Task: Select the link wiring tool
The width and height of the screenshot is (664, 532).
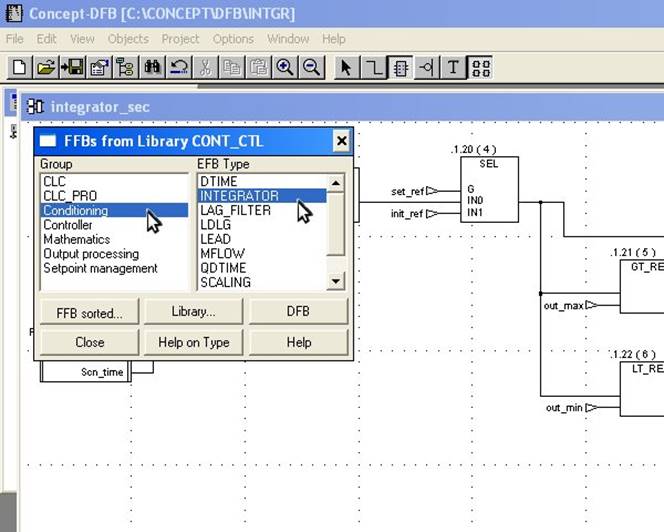Action: click(x=373, y=67)
